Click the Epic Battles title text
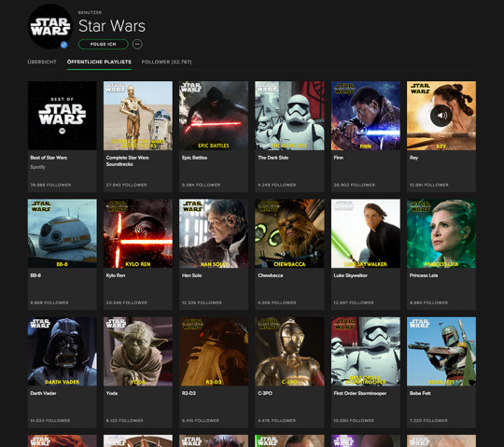The width and height of the screenshot is (504, 447). (x=194, y=158)
